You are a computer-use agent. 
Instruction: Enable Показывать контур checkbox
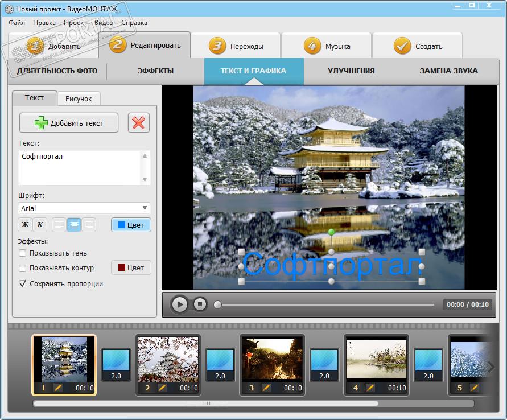(22, 268)
